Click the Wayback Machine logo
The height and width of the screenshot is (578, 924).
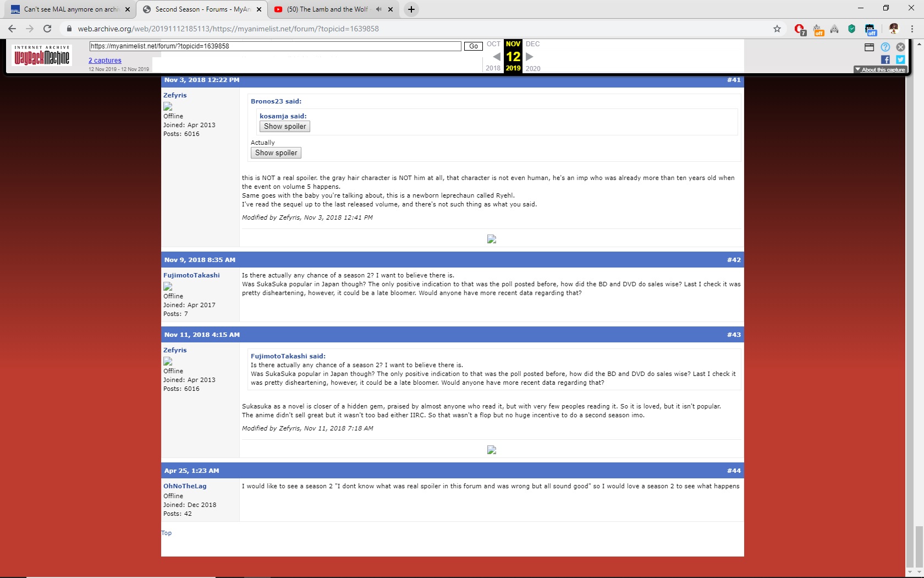(42, 56)
